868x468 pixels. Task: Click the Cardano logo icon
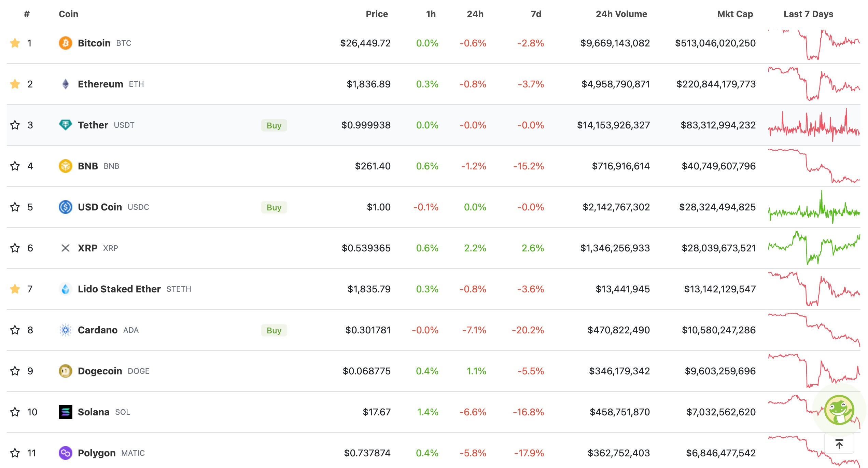65,330
